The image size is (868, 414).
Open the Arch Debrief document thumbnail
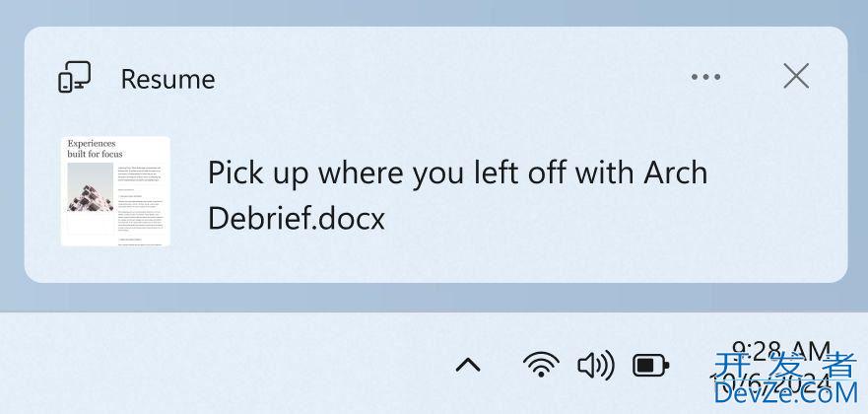coord(115,191)
